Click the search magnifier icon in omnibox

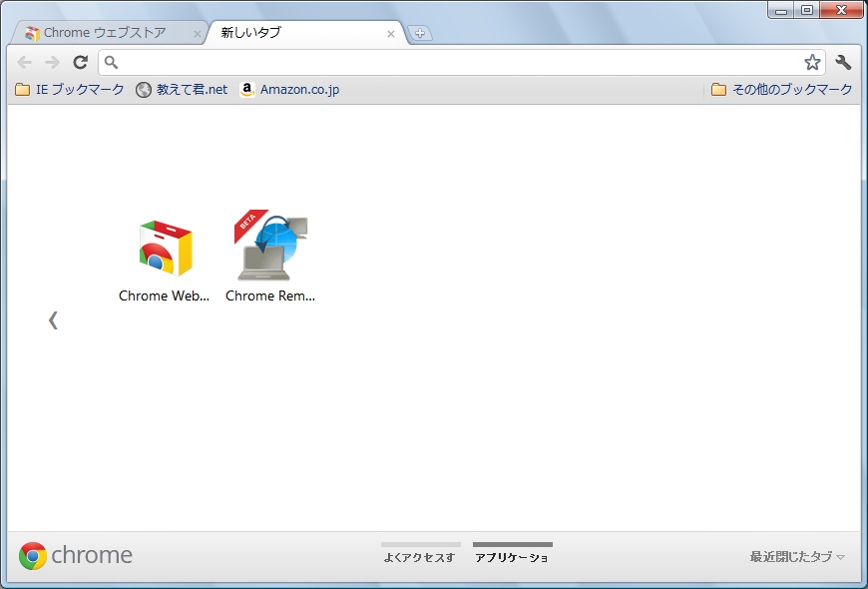point(112,62)
